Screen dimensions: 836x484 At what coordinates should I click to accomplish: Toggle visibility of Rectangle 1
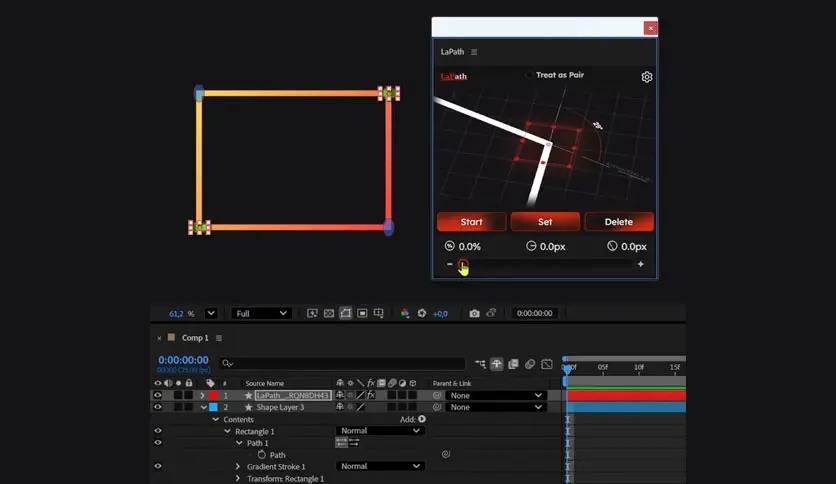coord(157,431)
